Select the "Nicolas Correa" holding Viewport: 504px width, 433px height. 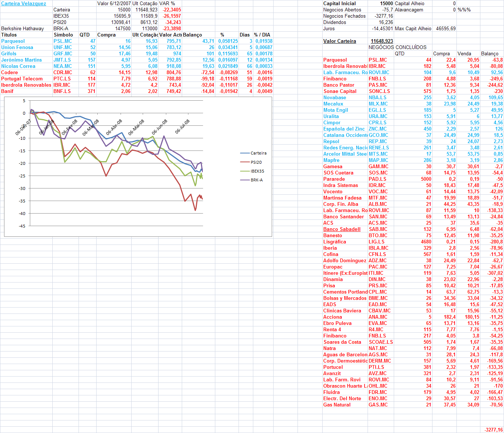point(18,66)
